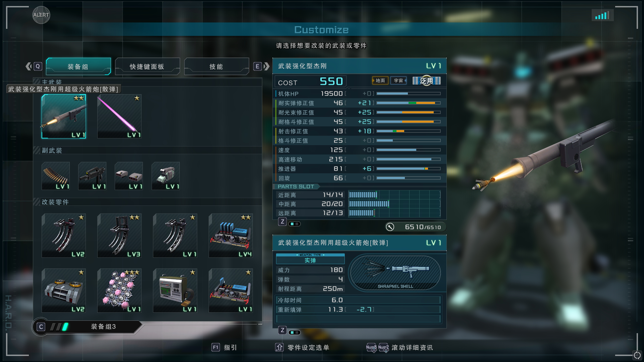Choose the ammo belt sub-weapon icon
This screenshot has height=362, width=644.
(56, 176)
